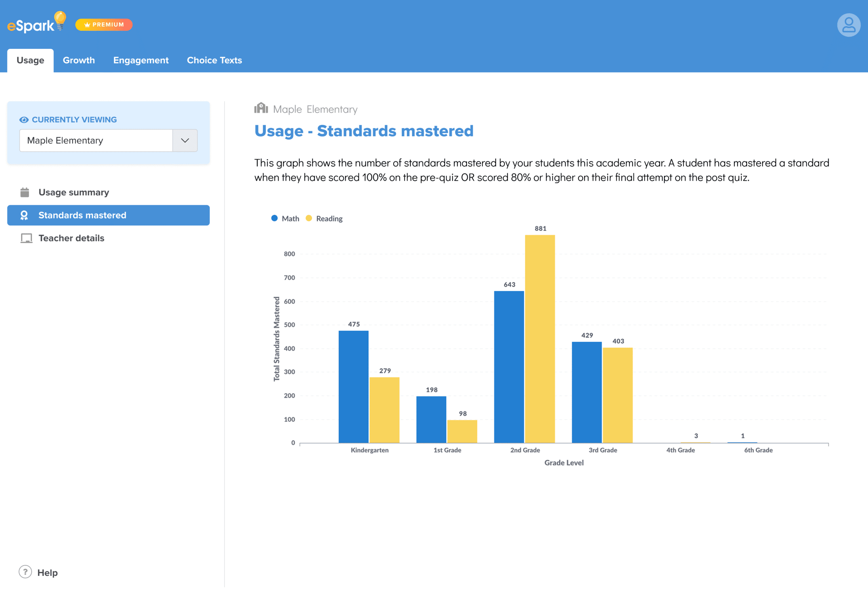Open the Engagement tab
The width and height of the screenshot is (868, 603).
pos(140,60)
